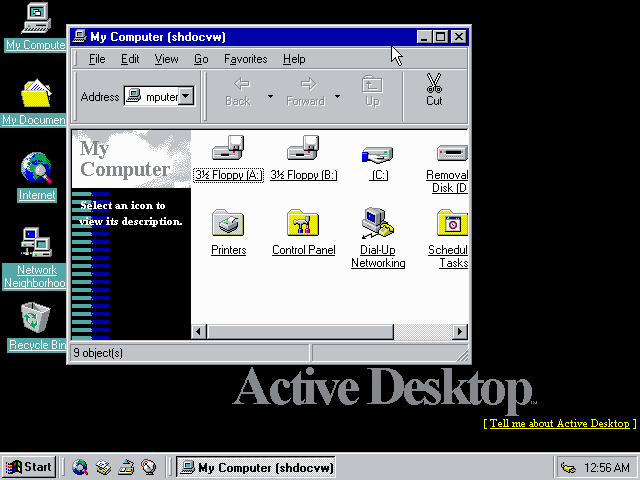Open the Scheduled Tasks icon
640x480 pixels.
452,224
